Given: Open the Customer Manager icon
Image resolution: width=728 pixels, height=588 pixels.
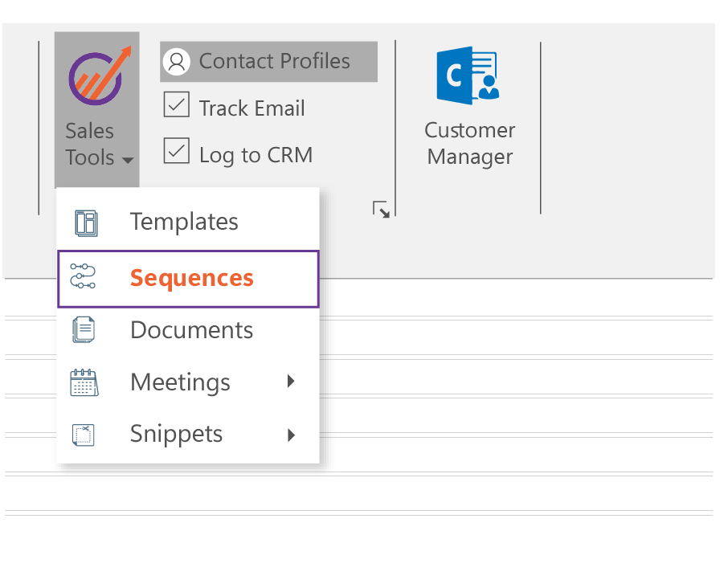Looking at the screenshot, I should (x=468, y=76).
